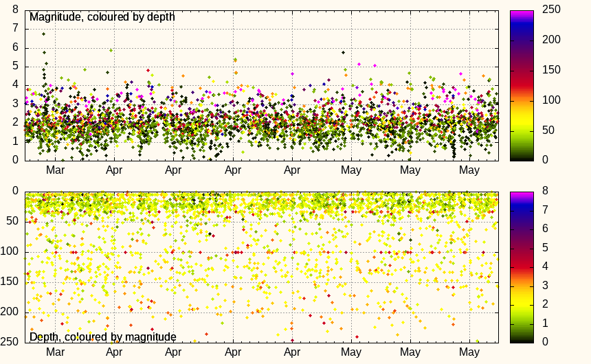
Task: Click the "100" tick on the depth plot's y-axis
Action: [10, 251]
